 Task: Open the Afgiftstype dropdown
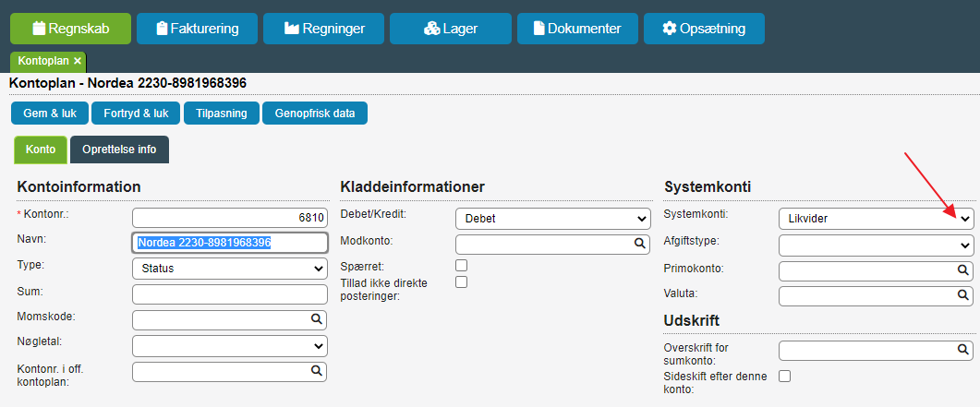pos(877,245)
